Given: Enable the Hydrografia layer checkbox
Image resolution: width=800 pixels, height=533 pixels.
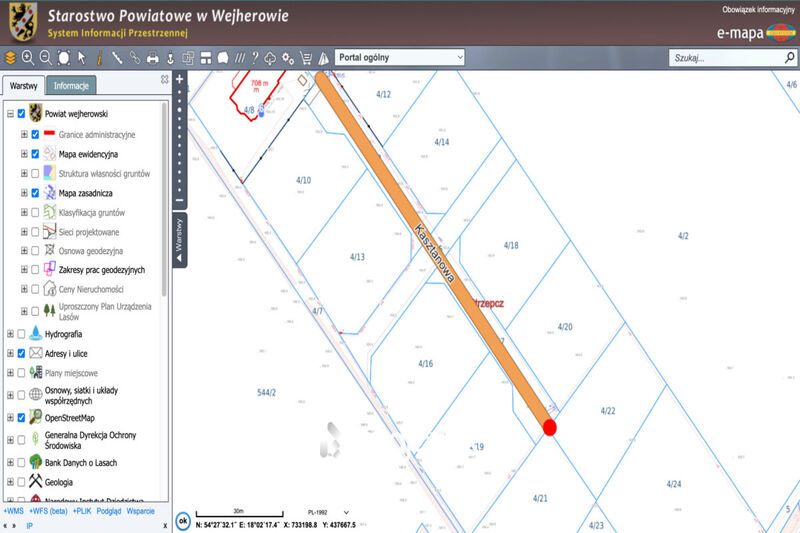Looking at the screenshot, I should pyautogui.click(x=21, y=334).
